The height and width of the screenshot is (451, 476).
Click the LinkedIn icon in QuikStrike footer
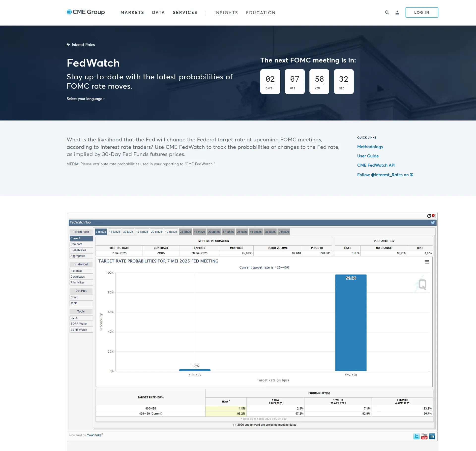tap(432, 436)
